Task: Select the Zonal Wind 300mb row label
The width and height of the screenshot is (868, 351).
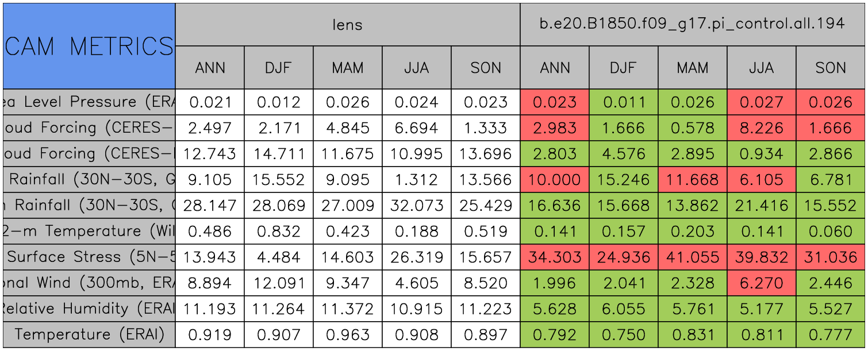Action: click(x=89, y=283)
